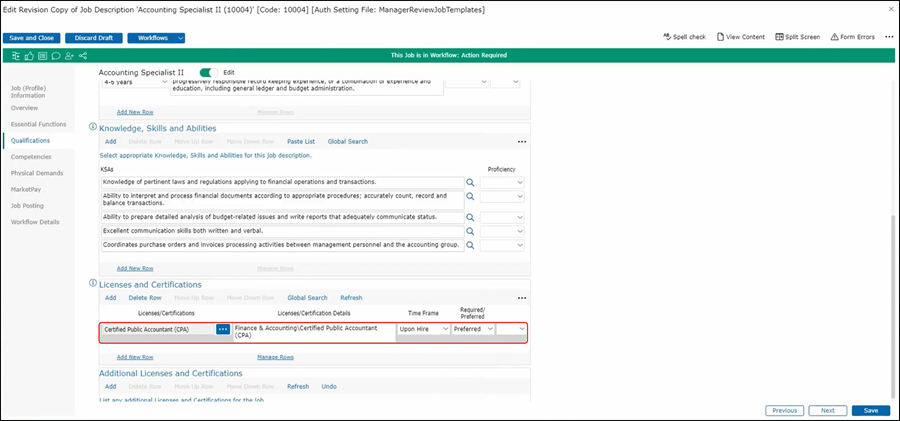Click info icon next to Licenses and Certifications
This screenshot has height=421, width=900.
click(93, 285)
